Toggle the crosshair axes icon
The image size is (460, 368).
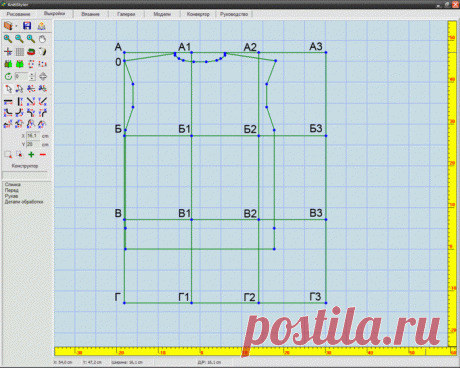pyautogui.click(x=8, y=52)
